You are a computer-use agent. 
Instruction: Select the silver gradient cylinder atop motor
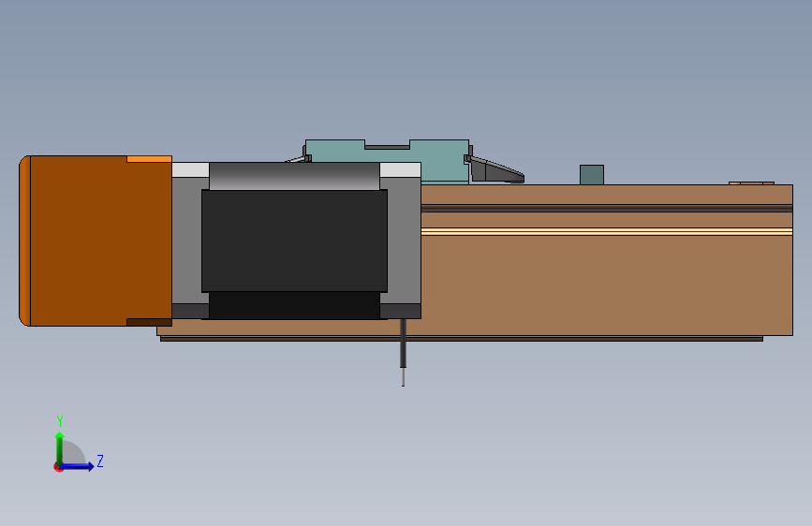click(x=294, y=176)
